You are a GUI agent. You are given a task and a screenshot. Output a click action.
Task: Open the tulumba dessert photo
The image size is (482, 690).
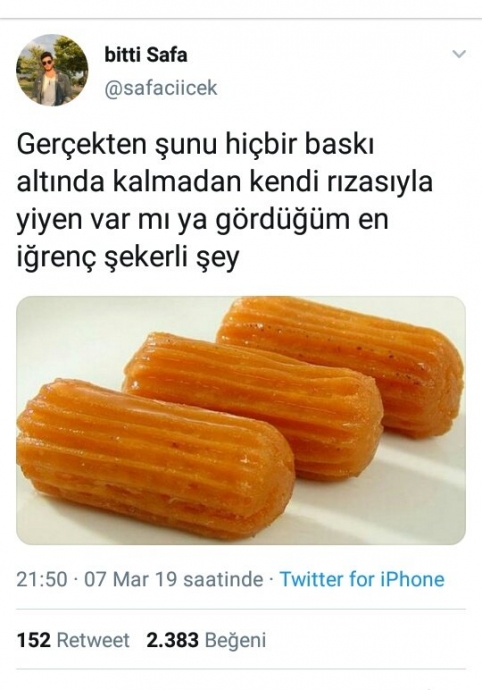241,420
